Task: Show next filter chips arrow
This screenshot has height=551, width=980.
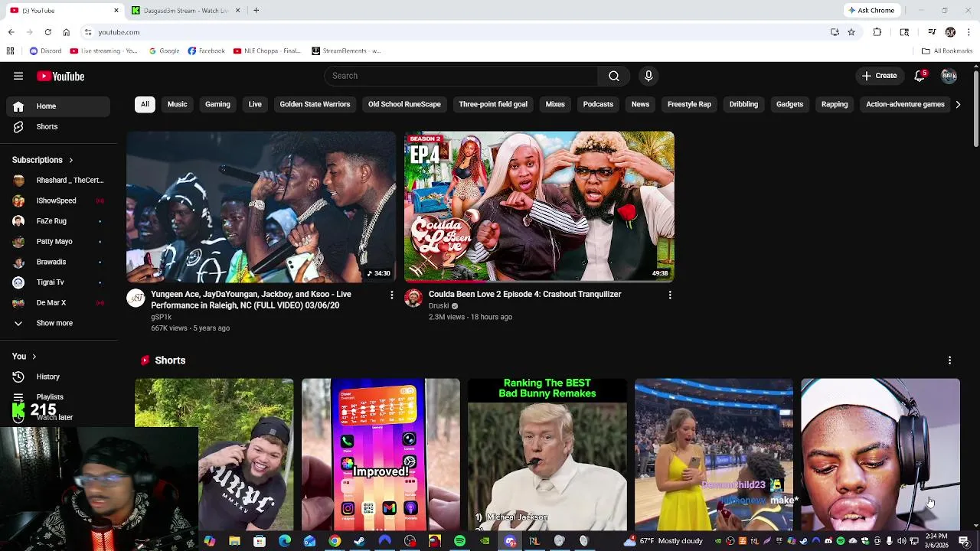Action: click(958, 104)
